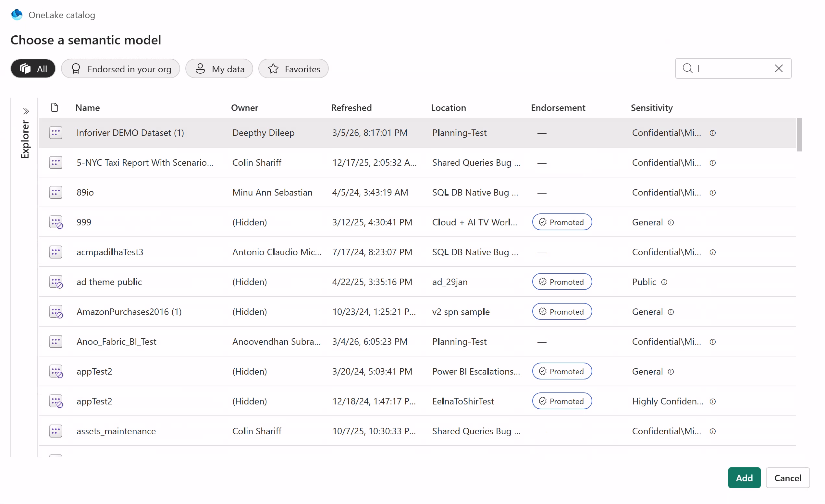
Task: Clear the search box with X
Action: pyautogui.click(x=779, y=68)
